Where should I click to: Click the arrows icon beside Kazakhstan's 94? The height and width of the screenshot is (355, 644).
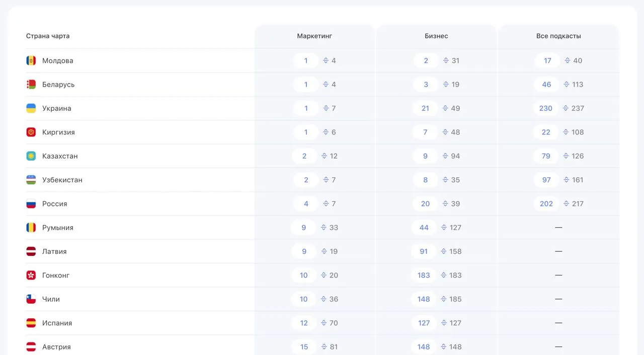pyautogui.click(x=446, y=156)
